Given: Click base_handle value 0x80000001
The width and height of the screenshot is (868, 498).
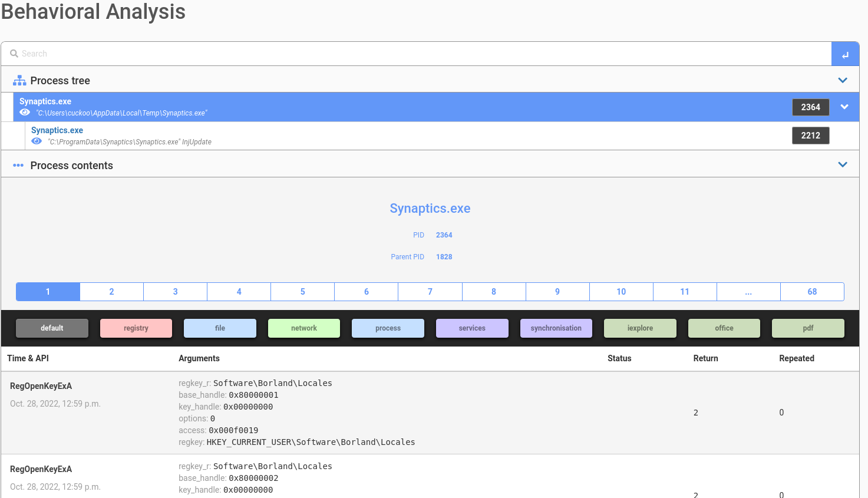Looking at the screenshot, I should [x=253, y=395].
